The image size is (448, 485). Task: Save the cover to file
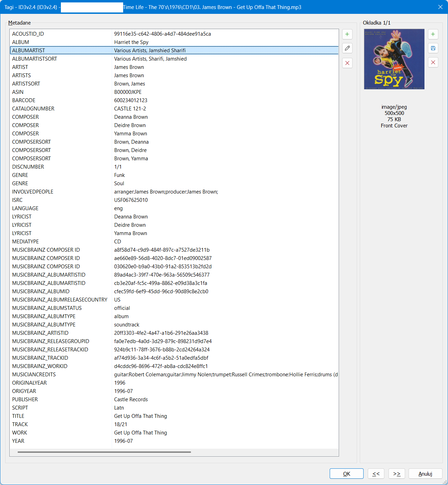click(433, 48)
